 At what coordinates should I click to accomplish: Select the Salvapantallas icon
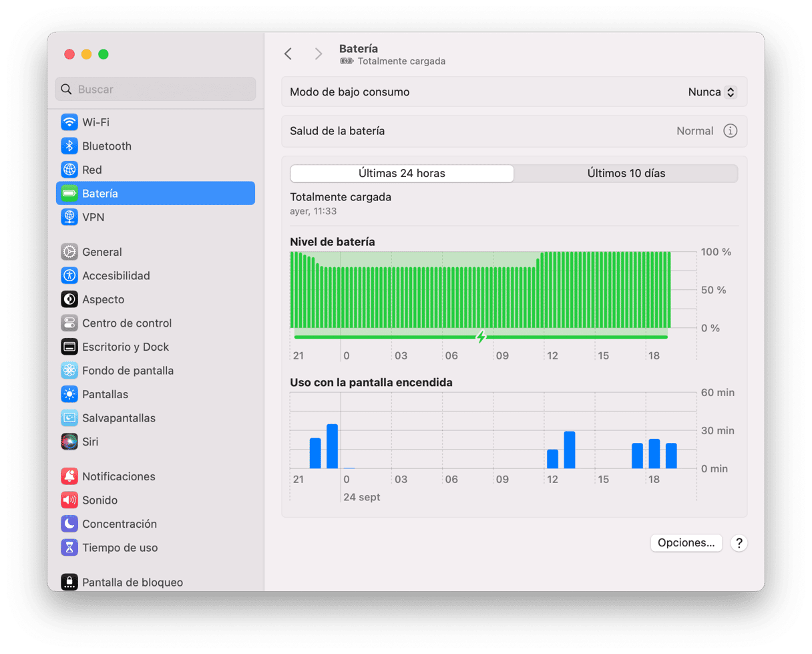[x=69, y=418]
